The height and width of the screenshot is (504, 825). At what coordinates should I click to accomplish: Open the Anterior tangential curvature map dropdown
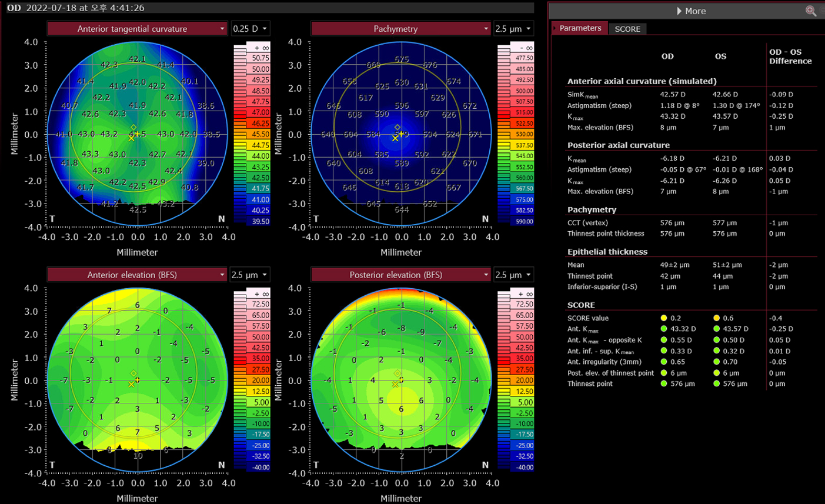click(x=137, y=28)
